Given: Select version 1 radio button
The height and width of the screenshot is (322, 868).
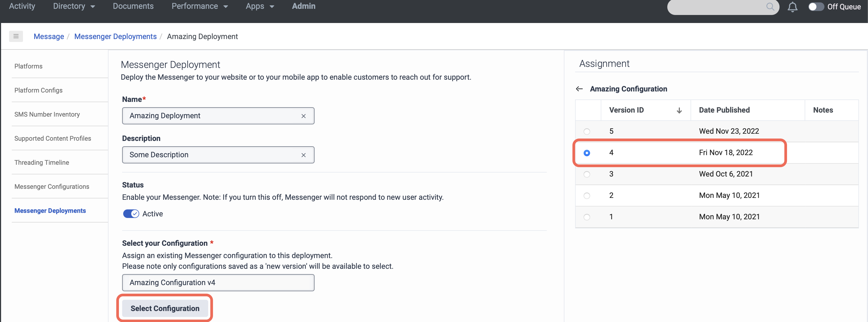Looking at the screenshot, I should pyautogui.click(x=587, y=217).
